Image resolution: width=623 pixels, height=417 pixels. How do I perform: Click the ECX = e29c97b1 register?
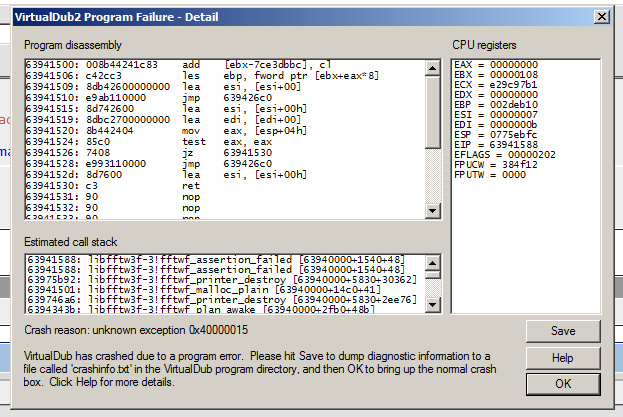click(x=496, y=85)
